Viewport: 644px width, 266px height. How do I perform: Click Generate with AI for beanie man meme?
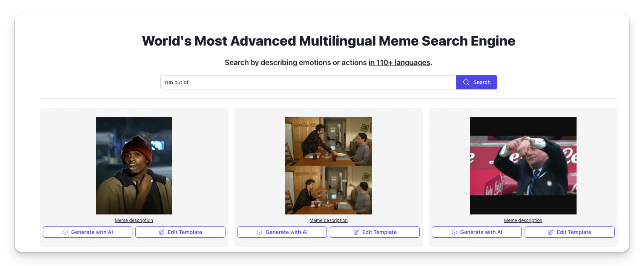87,232
